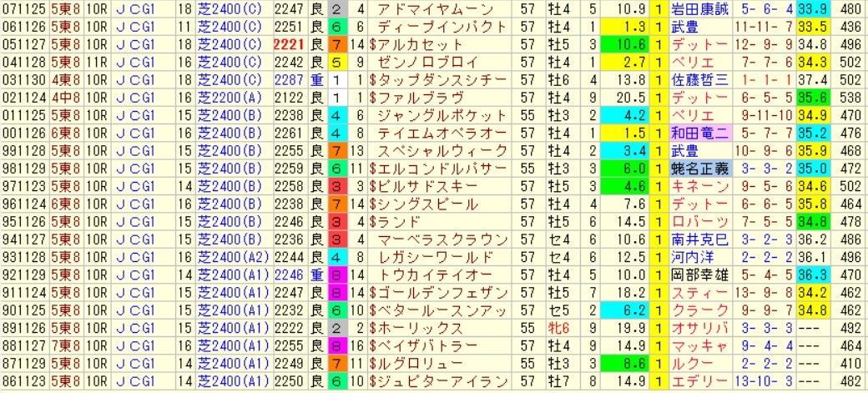
Task: Click horse name ディープインパクト
Action: coord(434,27)
